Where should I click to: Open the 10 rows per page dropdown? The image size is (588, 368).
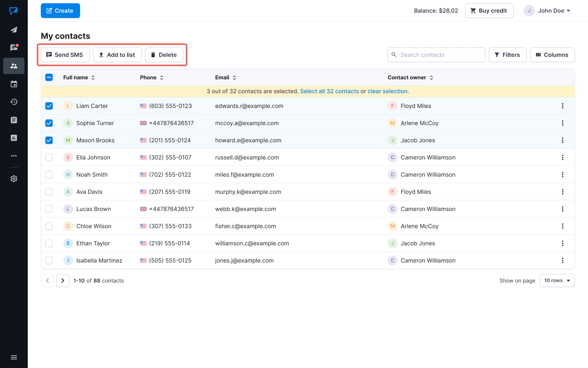pyautogui.click(x=557, y=280)
